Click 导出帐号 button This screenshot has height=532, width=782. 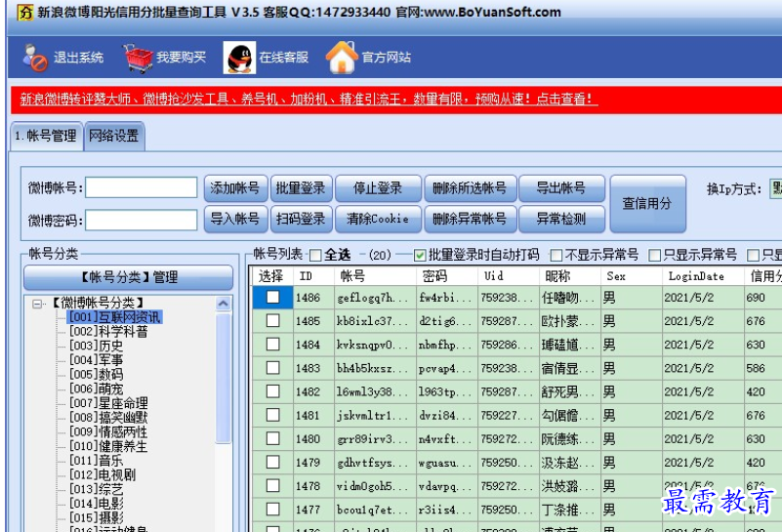561,188
